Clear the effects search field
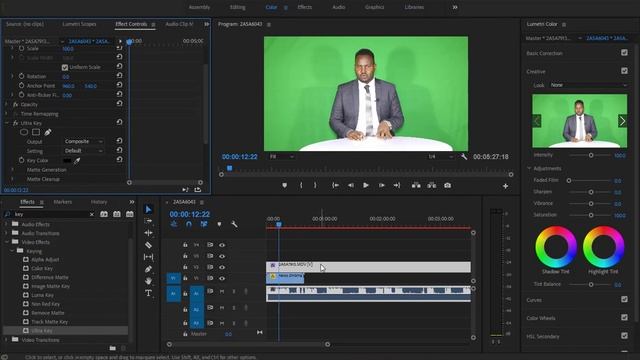The height and width of the screenshot is (360, 640). click(92, 214)
